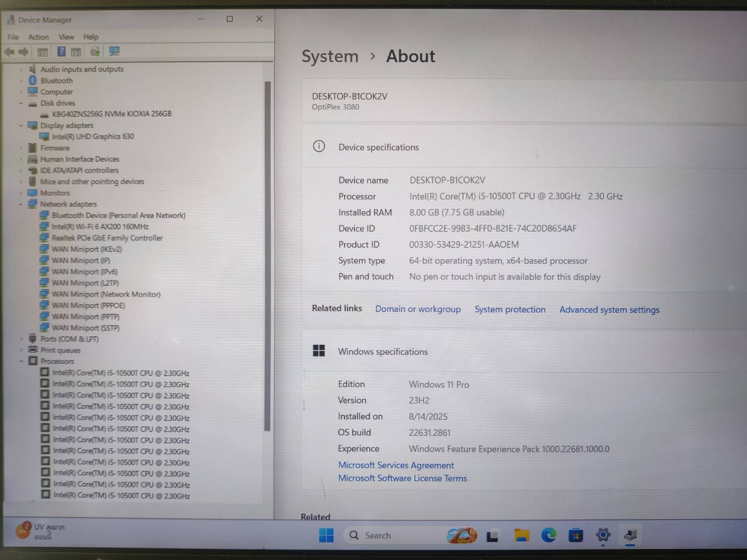Open Task View from the taskbar
This screenshot has height=560, width=747.
[x=493, y=536]
